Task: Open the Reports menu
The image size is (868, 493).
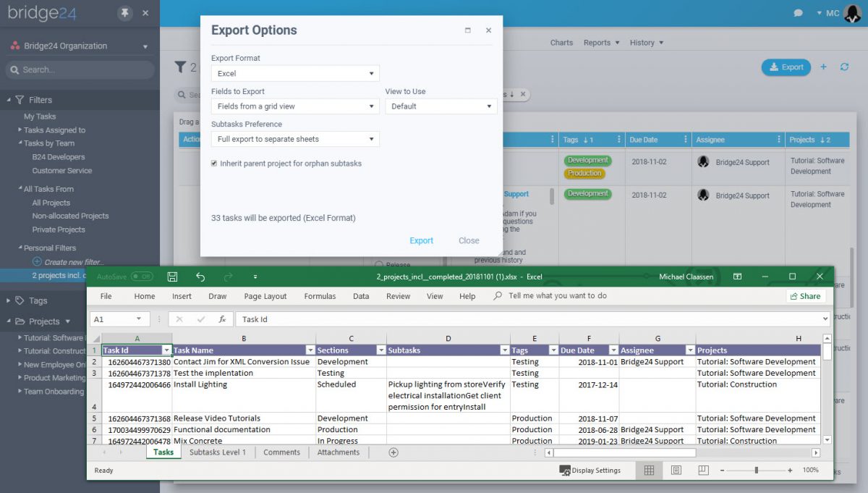Action: (x=601, y=43)
